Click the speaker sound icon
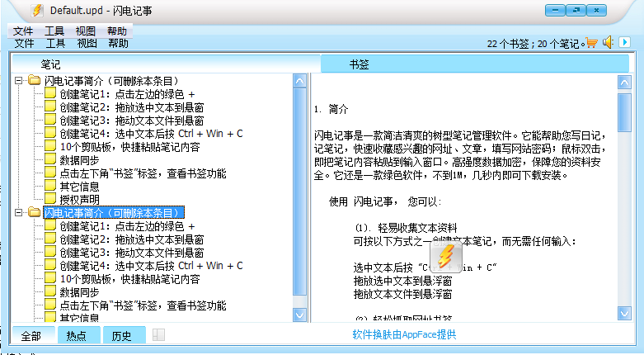 (608, 43)
